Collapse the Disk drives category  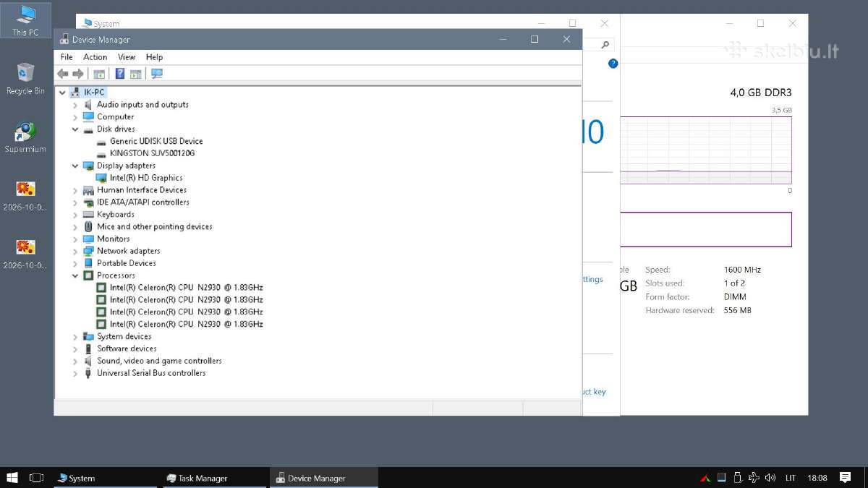click(75, 129)
